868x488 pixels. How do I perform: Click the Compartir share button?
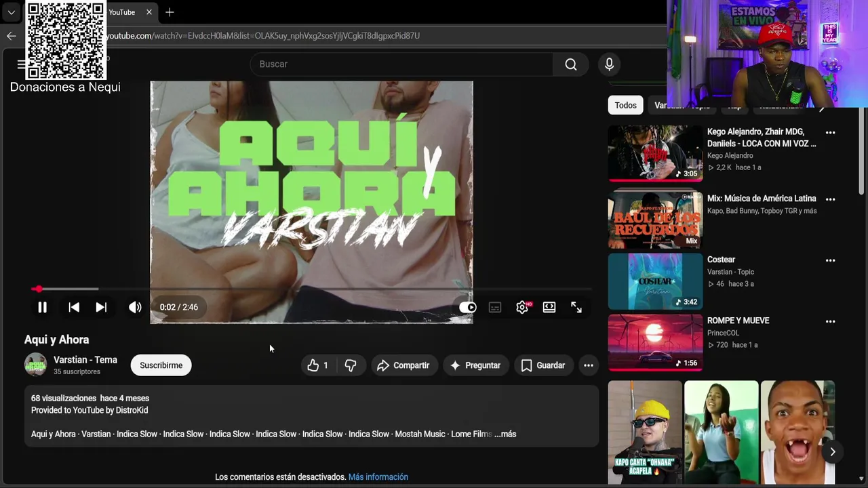point(403,365)
